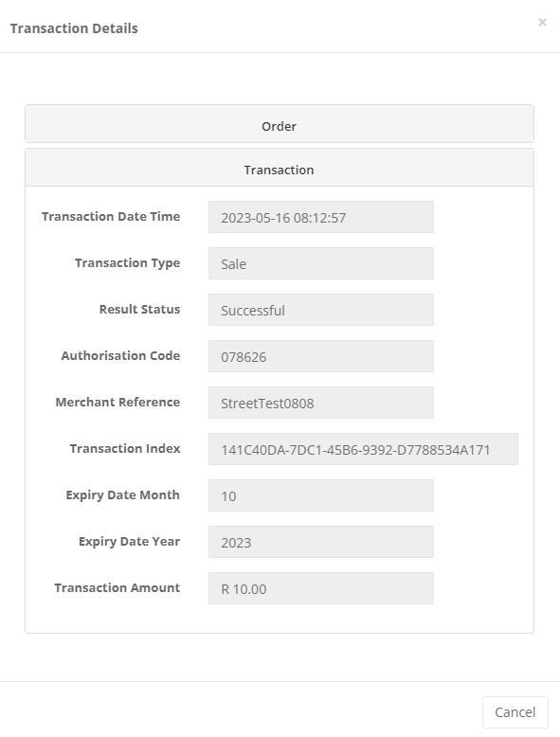Viewport: 560px width, 737px height.
Task: Click the Authorisation Code label
Action: click(121, 355)
